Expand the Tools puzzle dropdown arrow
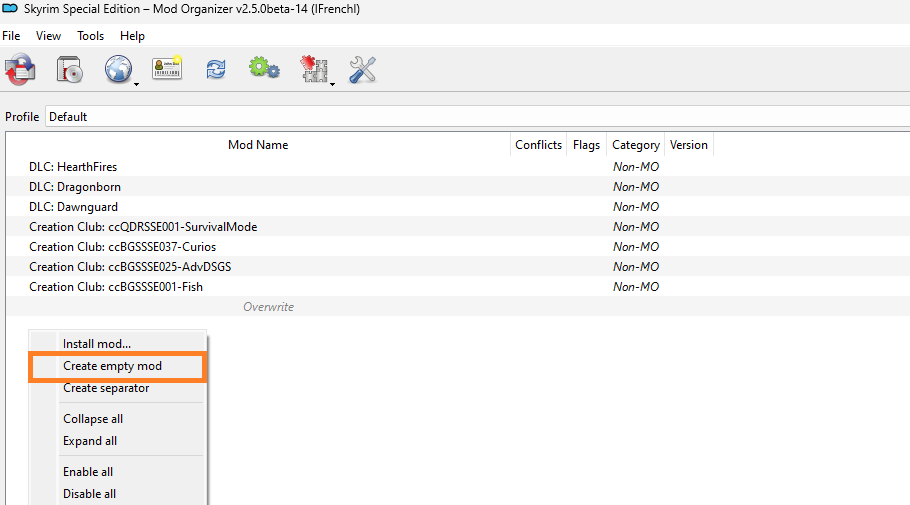The image size is (910, 505). click(333, 85)
